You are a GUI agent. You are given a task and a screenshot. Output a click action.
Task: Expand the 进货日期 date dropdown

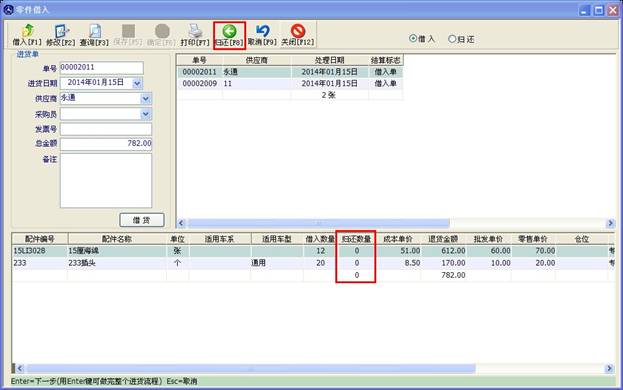point(137,83)
